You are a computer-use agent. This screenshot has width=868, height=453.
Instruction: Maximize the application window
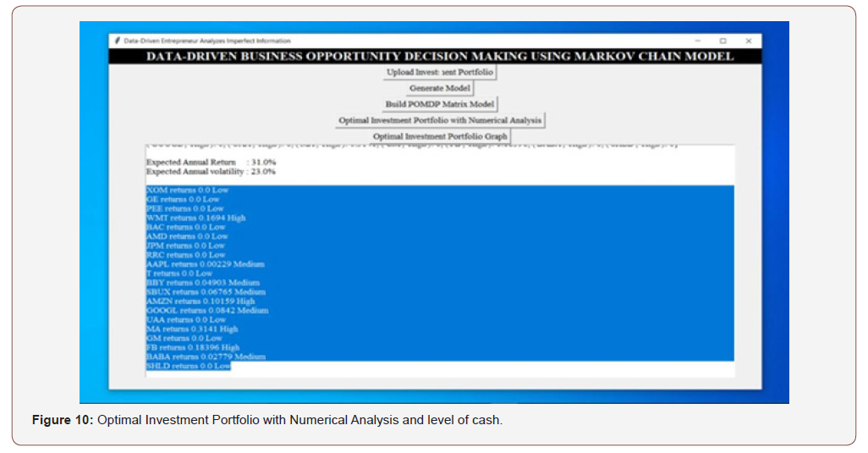(x=722, y=41)
